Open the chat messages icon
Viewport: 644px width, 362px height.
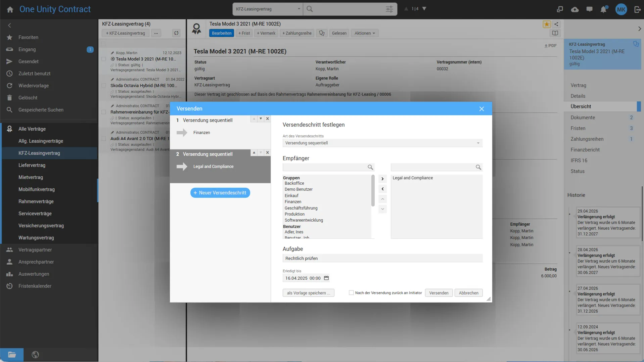point(589,9)
